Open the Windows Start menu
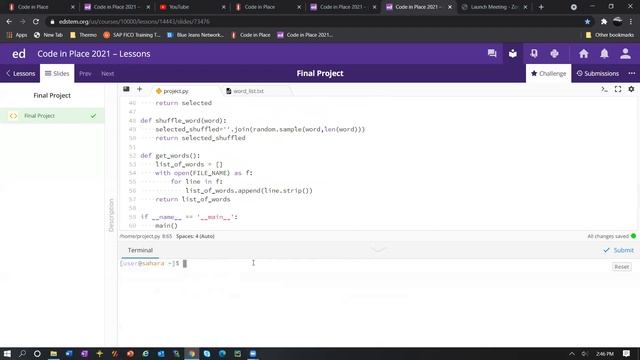640x360 pixels. [x=7, y=353]
